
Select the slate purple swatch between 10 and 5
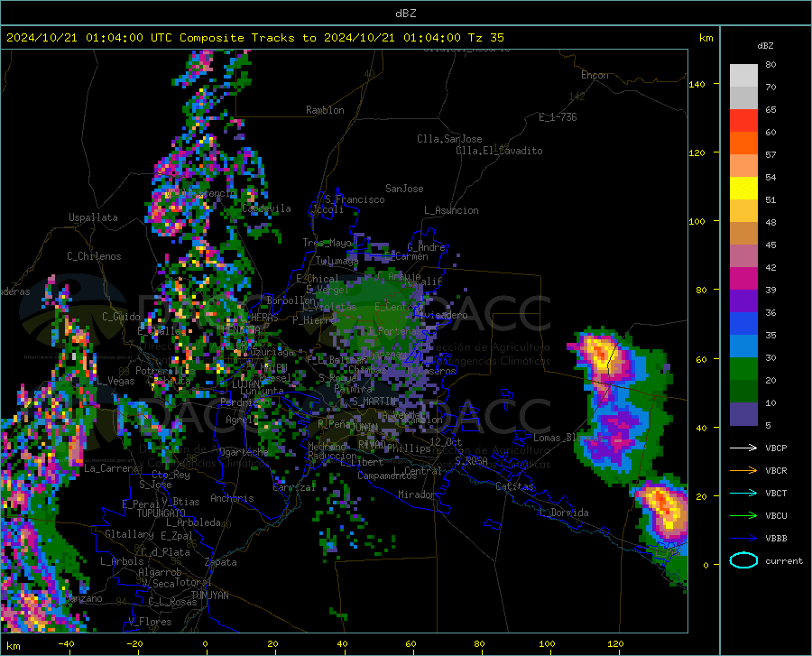[x=743, y=414]
